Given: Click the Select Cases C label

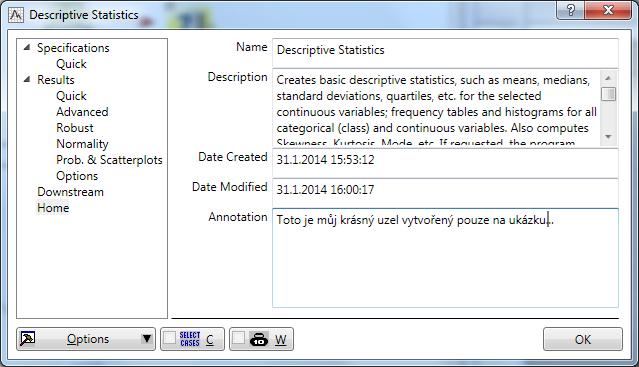Looking at the screenshot, I should pyautogui.click(x=209, y=339).
